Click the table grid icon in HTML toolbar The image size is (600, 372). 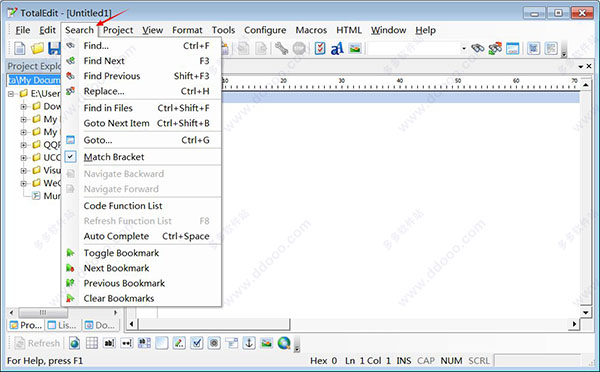[92, 343]
